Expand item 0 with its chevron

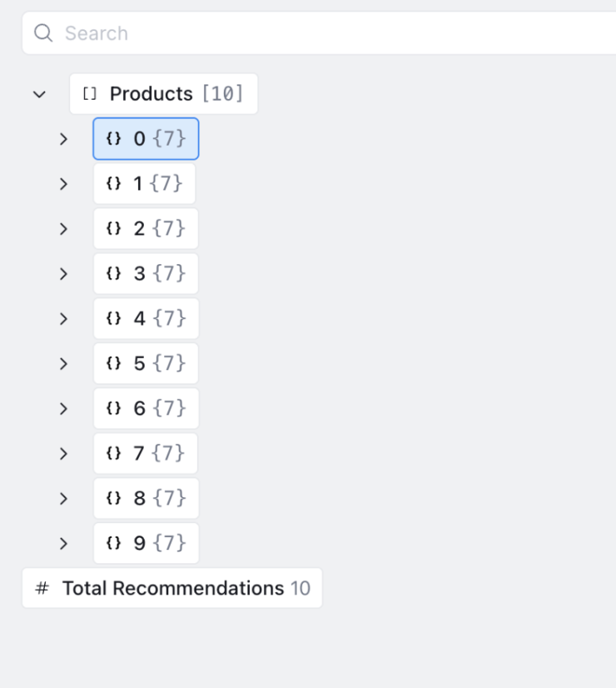[x=63, y=139]
